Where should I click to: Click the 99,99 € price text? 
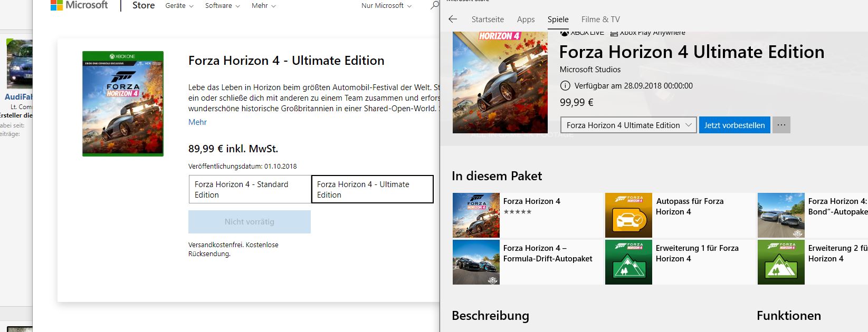[x=577, y=103]
